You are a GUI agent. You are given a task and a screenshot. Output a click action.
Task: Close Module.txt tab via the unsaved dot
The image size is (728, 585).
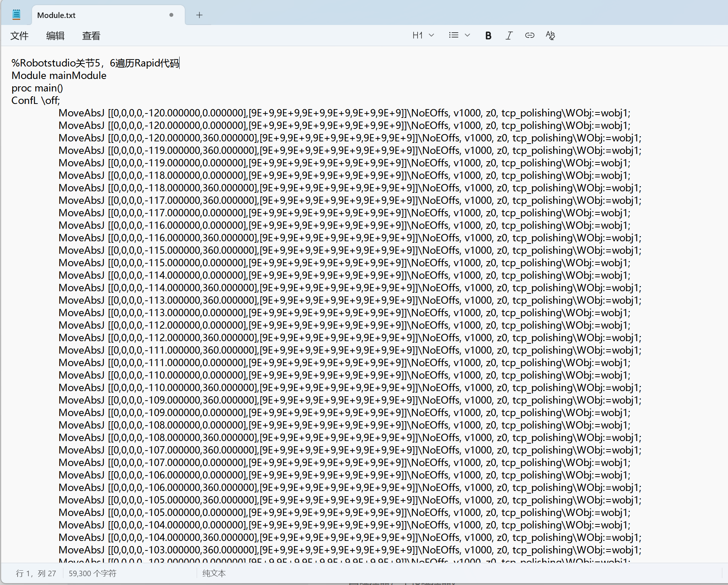(171, 15)
